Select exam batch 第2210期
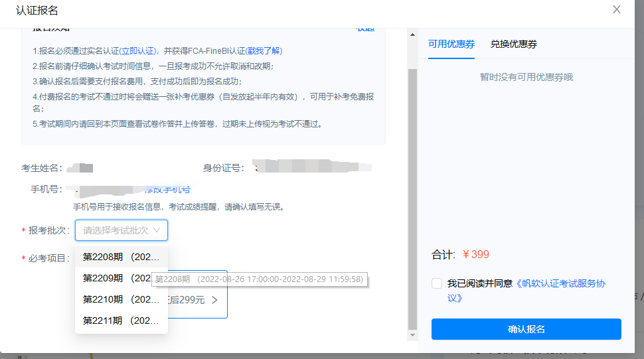Screen dimensions: 644x359 point(121,299)
